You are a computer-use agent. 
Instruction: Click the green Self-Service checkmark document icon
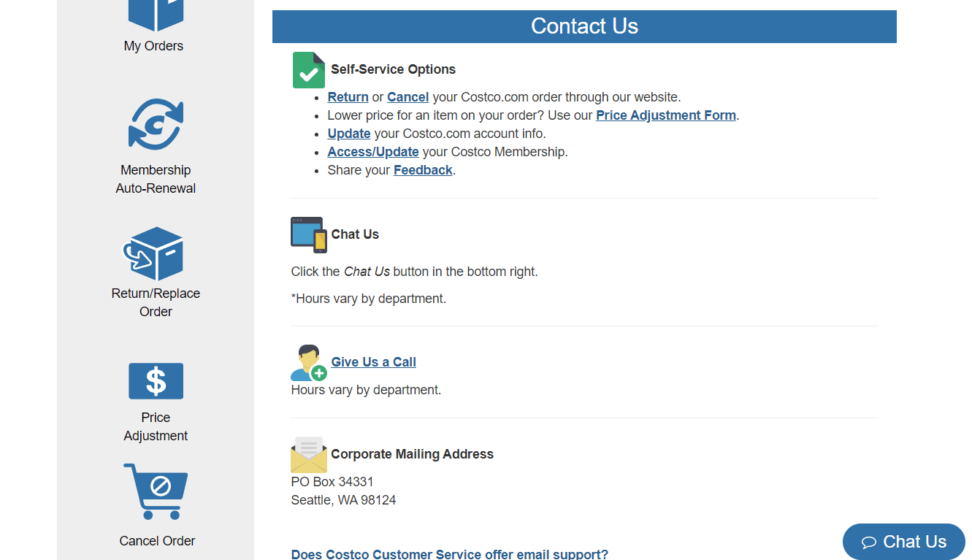(x=309, y=70)
